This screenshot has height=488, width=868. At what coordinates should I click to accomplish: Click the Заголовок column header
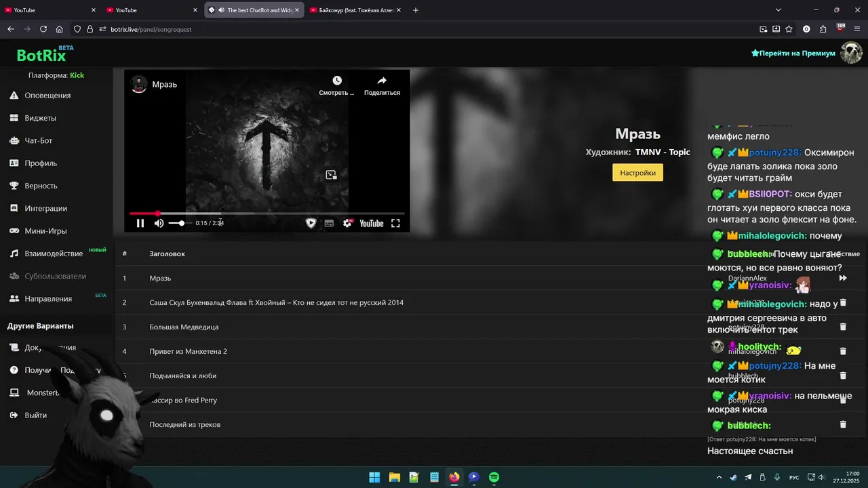[167, 253]
